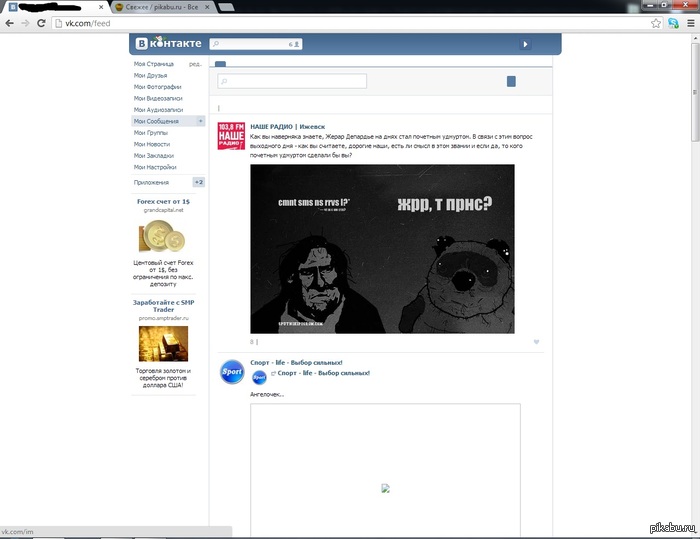700x539 pixels.
Task: Open the Forex счет от 1$ ad
Action: click(163, 201)
